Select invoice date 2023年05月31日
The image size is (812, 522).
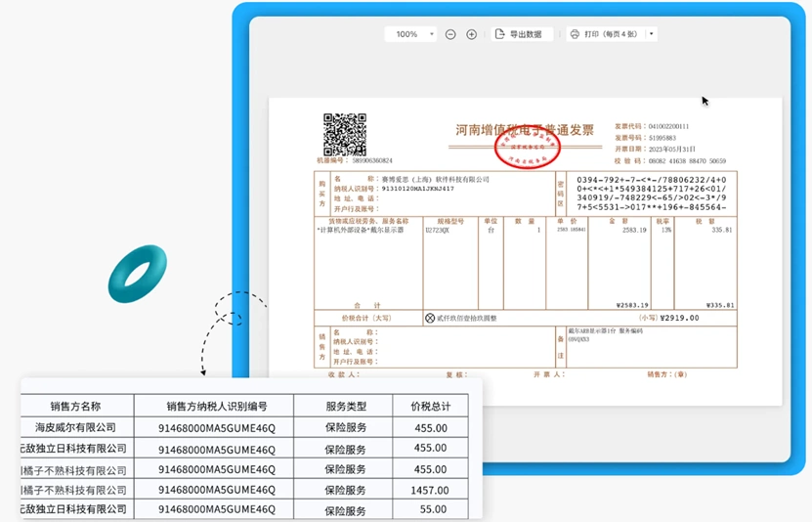tap(671, 150)
